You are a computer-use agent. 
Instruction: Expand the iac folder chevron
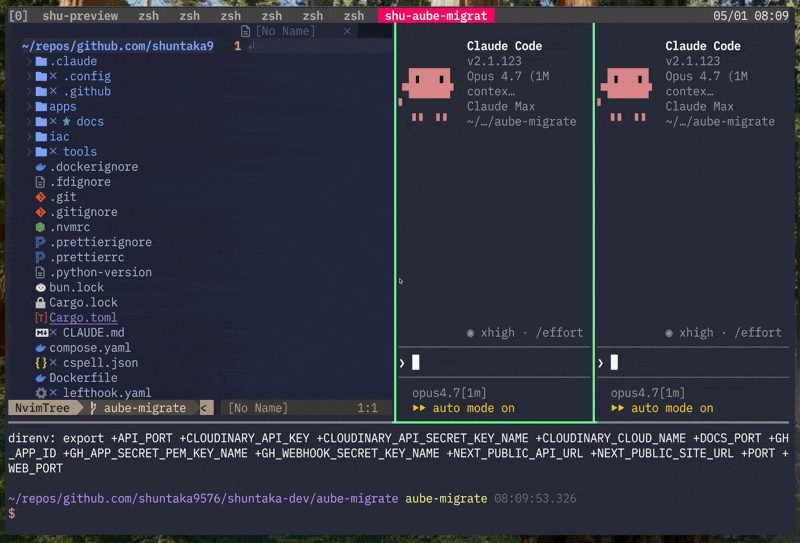[29, 137]
